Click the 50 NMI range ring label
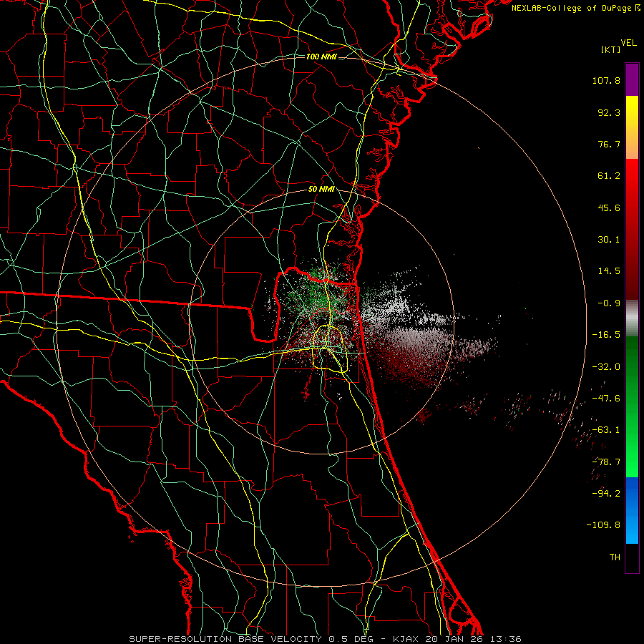Viewport: 644px width, 644px height. (321, 190)
